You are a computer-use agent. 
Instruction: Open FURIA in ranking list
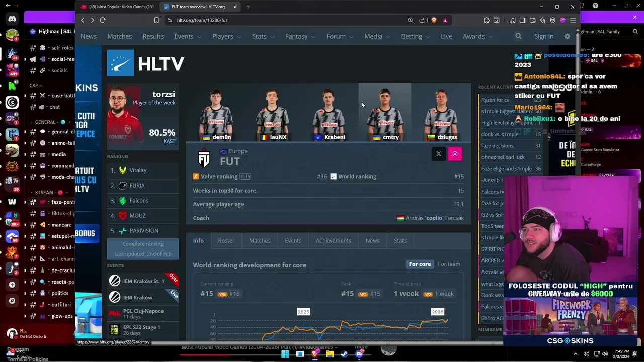(x=137, y=186)
